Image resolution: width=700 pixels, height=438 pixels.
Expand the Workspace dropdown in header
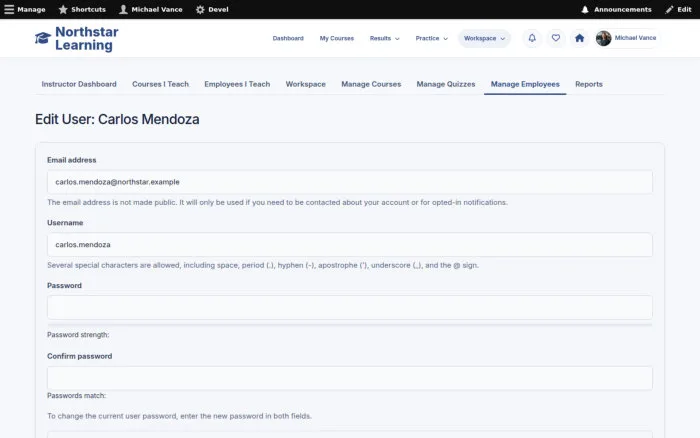pos(484,38)
